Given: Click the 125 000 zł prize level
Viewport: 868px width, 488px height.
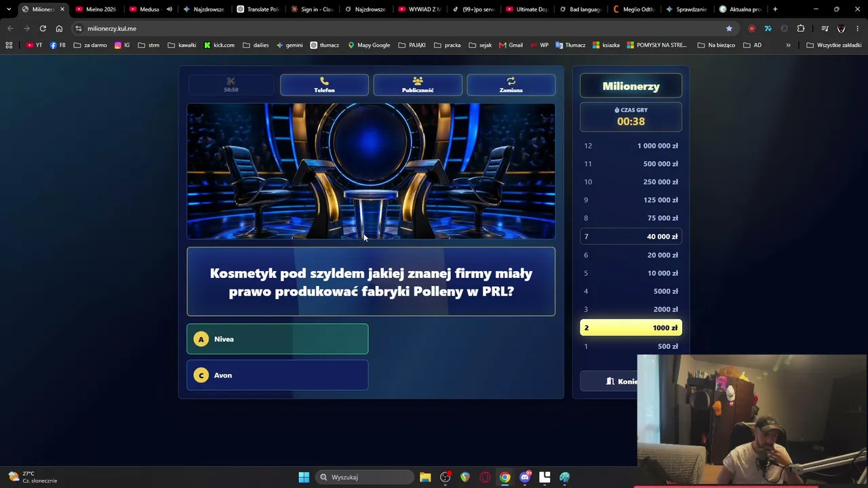Looking at the screenshot, I should pos(631,200).
